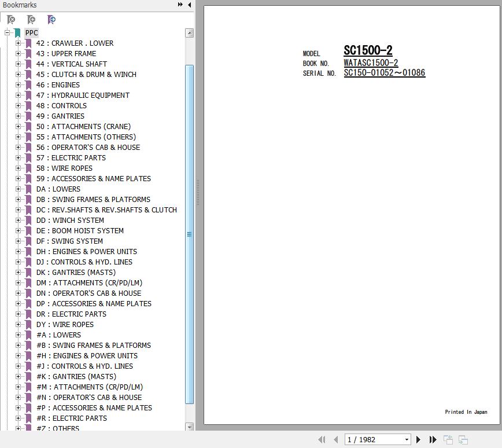Open bookmark DA : LOWERS
The width and height of the screenshot is (502, 448).
click(x=58, y=189)
